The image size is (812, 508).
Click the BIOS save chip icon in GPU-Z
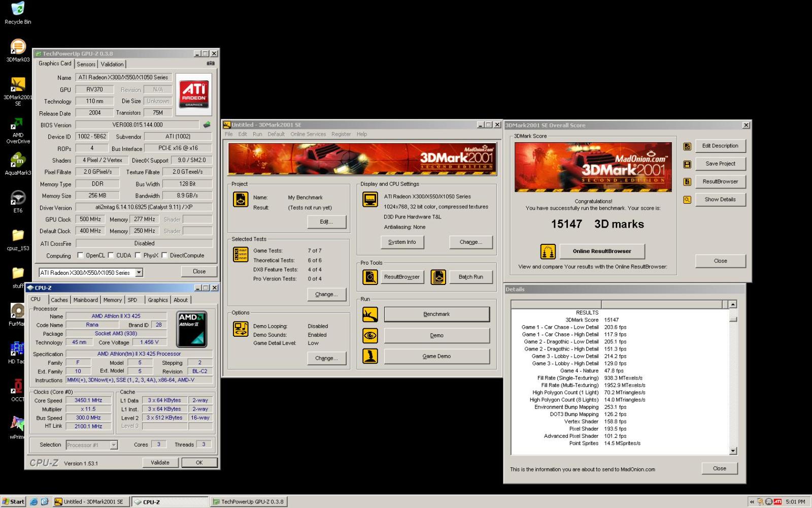207,124
